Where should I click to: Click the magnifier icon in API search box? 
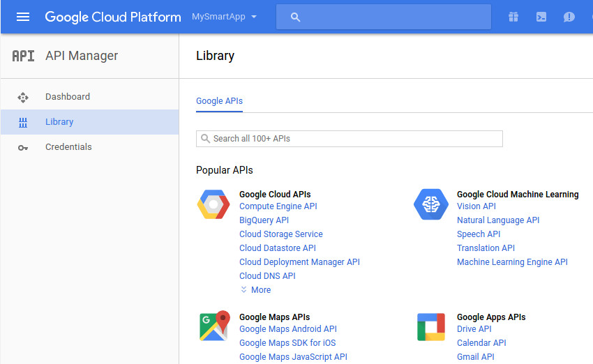205,138
